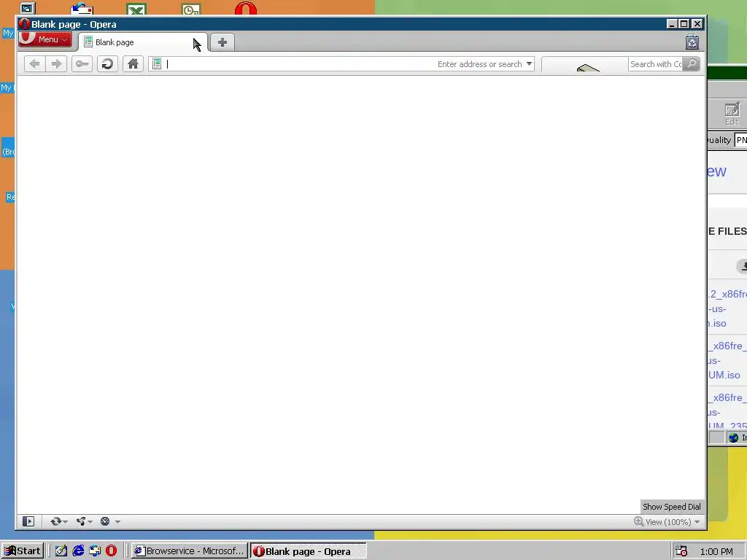The width and height of the screenshot is (747, 560).
Task: Click the Opera Link sync icon
Action: 55,521
